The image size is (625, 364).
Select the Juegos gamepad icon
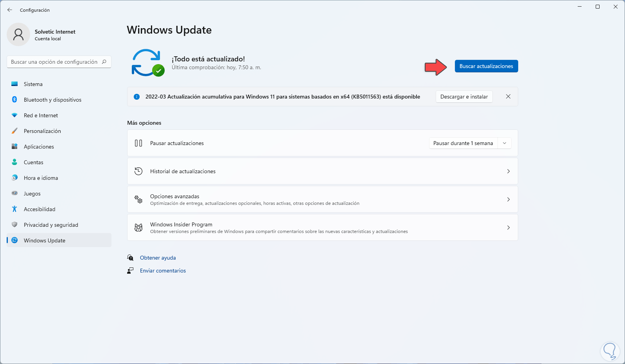click(x=14, y=193)
